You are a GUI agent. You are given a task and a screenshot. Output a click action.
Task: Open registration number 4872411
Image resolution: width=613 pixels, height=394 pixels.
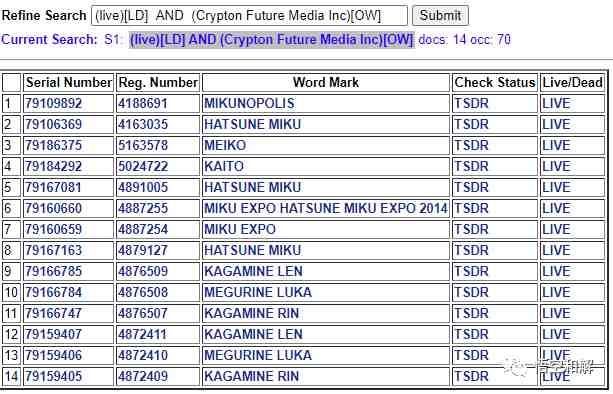(143, 335)
